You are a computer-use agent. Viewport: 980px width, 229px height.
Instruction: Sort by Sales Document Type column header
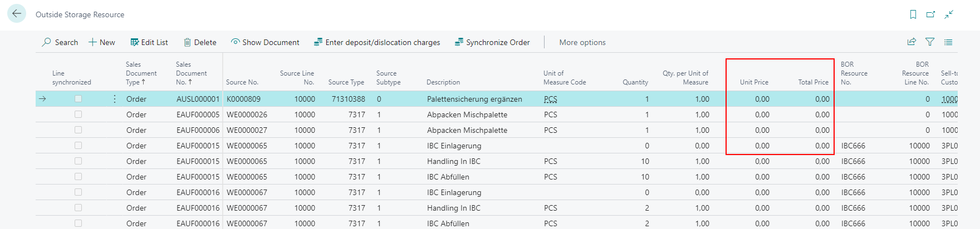click(140, 73)
